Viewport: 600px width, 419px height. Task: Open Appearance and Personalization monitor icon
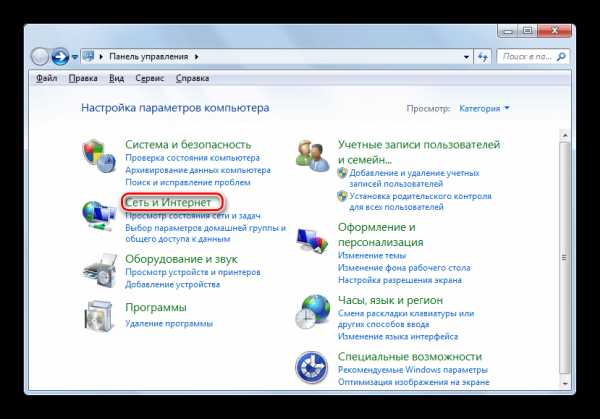point(312,240)
